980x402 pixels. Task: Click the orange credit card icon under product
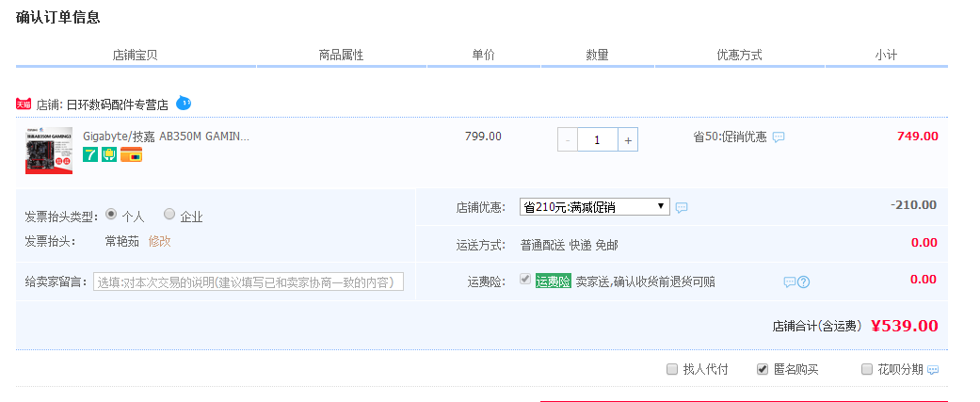(131, 154)
